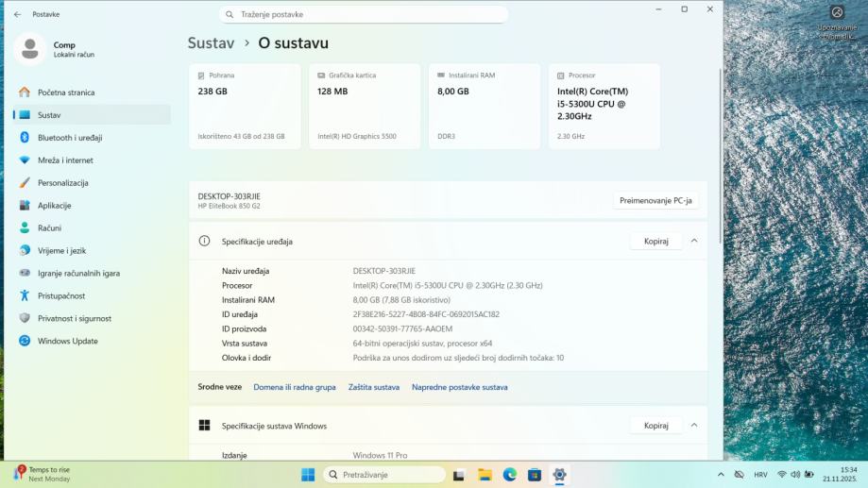Screen dimensions: 868x488
Task: Open the Comp local account profile
Action: pyautogui.click(x=56, y=49)
